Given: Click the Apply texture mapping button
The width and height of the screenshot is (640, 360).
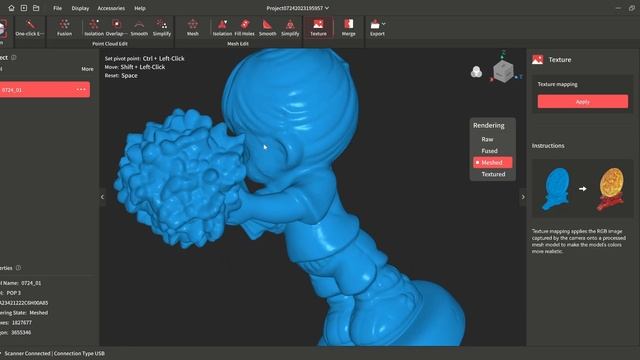Looking at the screenshot, I should coord(582,102).
